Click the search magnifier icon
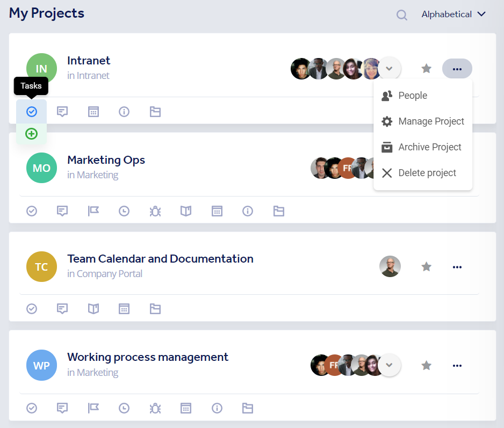504x428 pixels. pyautogui.click(x=402, y=15)
